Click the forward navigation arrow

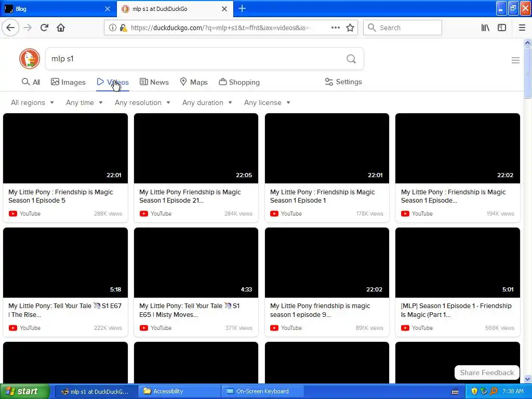click(28, 28)
